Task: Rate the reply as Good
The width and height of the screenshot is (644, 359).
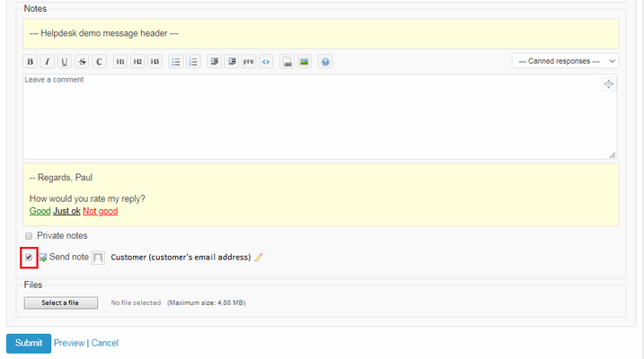Action: click(40, 212)
